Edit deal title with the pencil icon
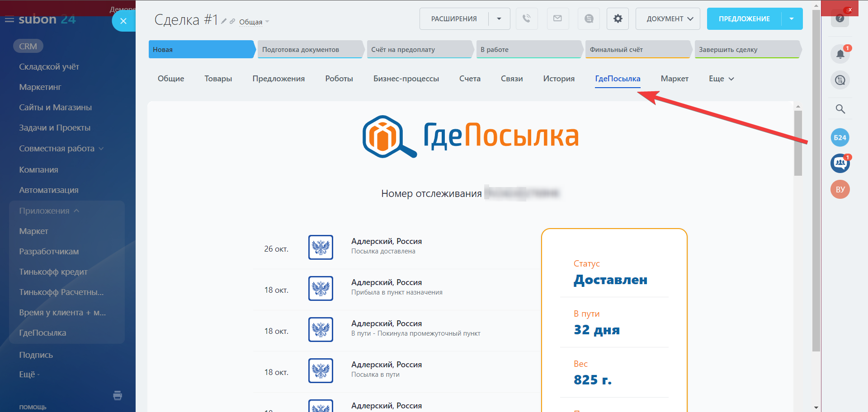Screen dimensions: 868x412 tap(224, 21)
